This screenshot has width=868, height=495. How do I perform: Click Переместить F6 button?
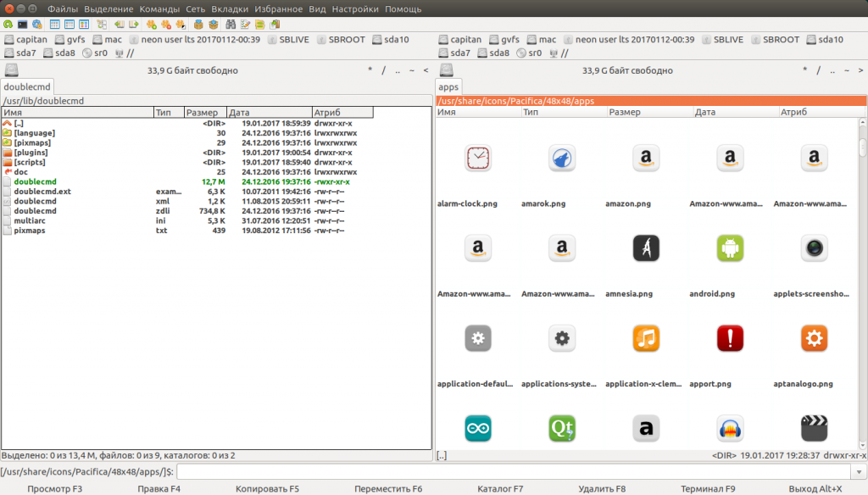coord(388,489)
